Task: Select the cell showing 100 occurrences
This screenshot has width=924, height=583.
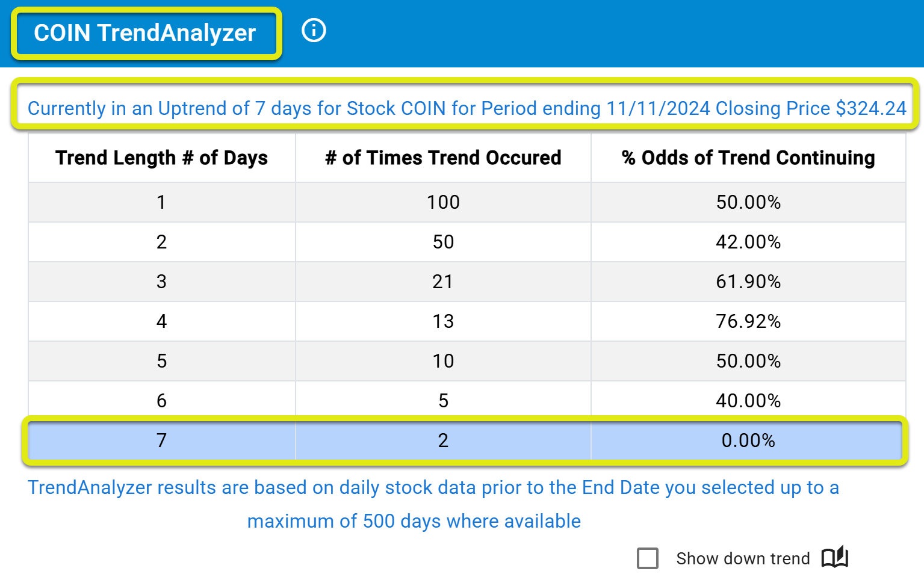Action: 443,202
